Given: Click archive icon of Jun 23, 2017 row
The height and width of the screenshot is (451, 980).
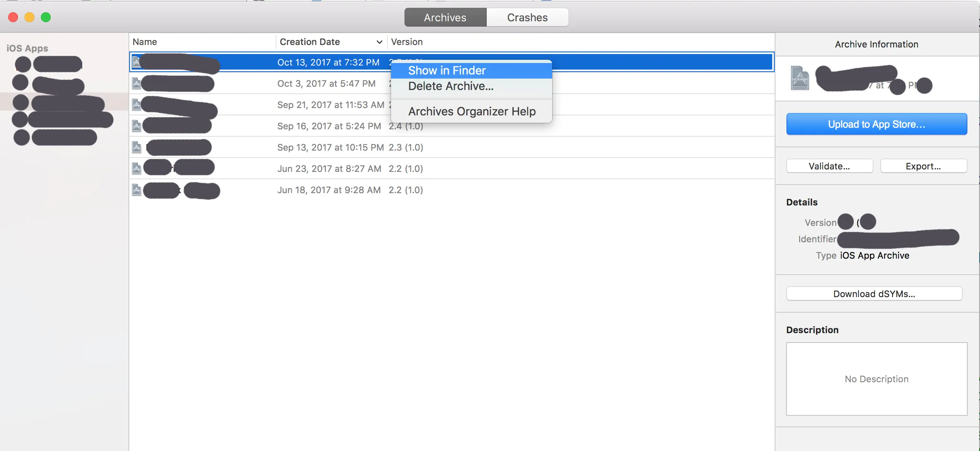Looking at the screenshot, I should pos(137,169).
